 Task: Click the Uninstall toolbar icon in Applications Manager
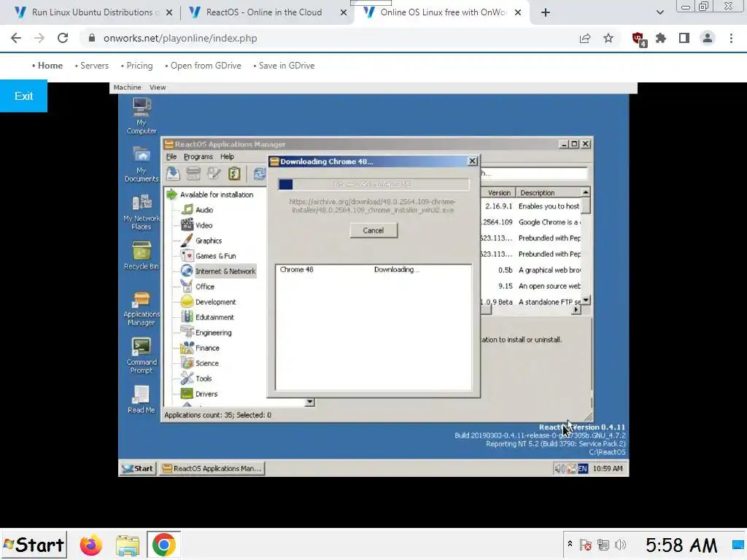pos(193,174)
